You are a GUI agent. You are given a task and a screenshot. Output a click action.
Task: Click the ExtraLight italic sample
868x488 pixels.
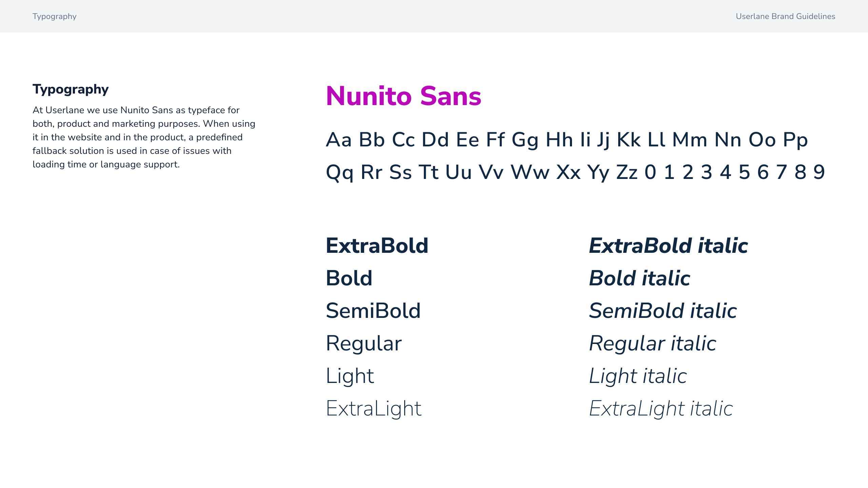pyautogui.click(x=661, y=408)
